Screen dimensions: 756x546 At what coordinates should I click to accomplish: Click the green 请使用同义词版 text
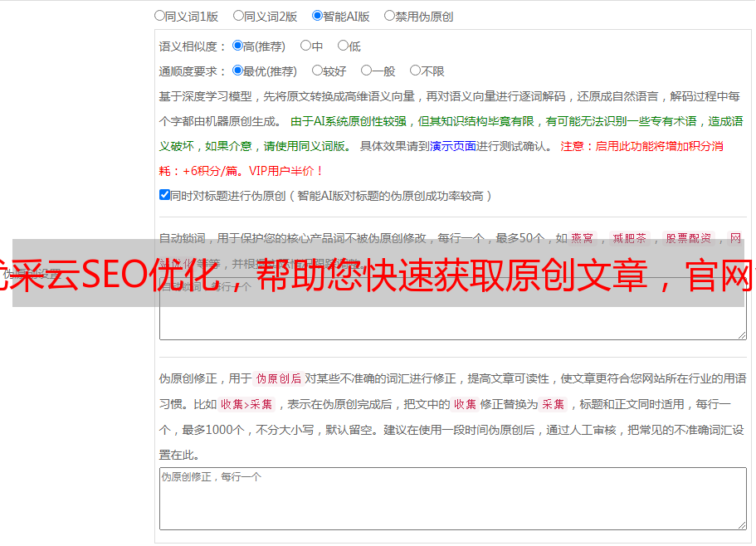tap(308, 146)
